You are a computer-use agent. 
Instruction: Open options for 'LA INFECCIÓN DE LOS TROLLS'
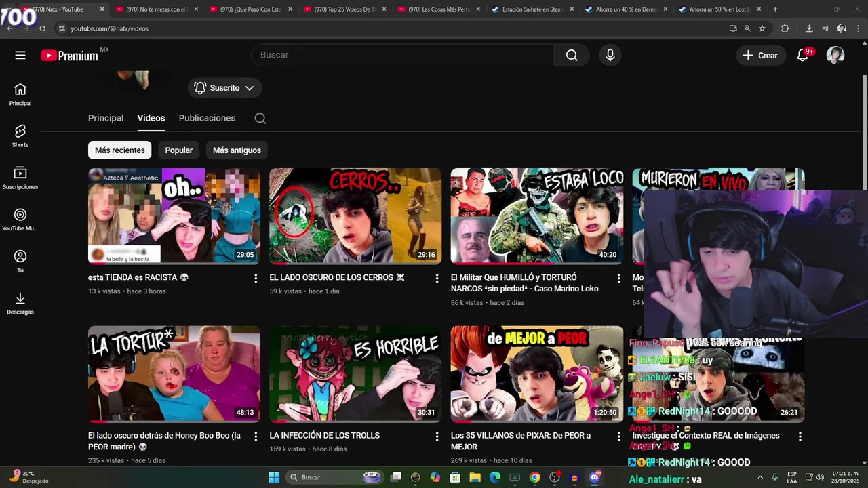tap(437, 436)
